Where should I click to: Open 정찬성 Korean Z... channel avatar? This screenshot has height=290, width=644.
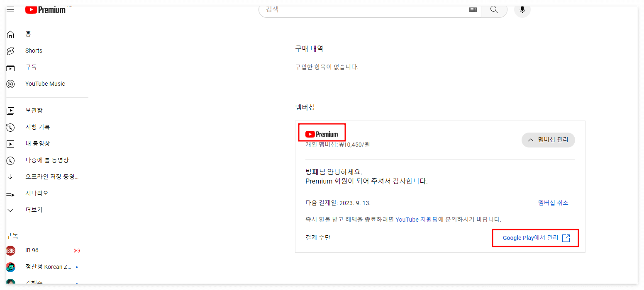click(x=10, y=267)
